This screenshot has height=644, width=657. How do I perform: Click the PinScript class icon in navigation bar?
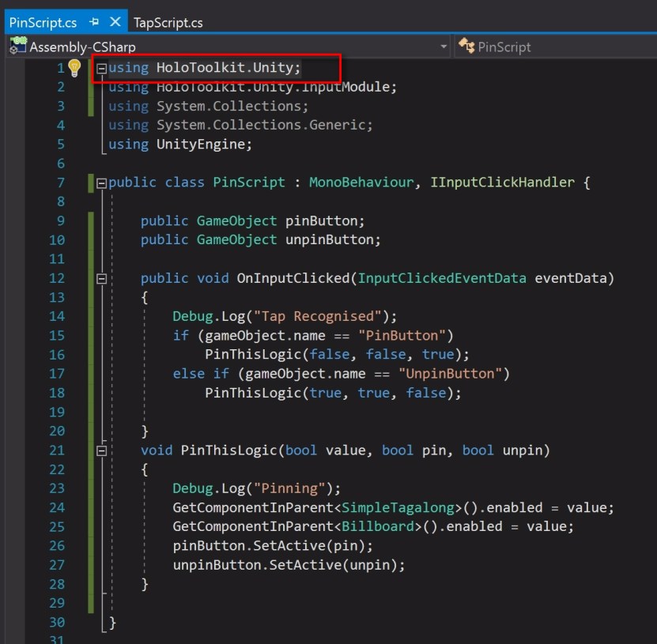[x=466, y=46]
